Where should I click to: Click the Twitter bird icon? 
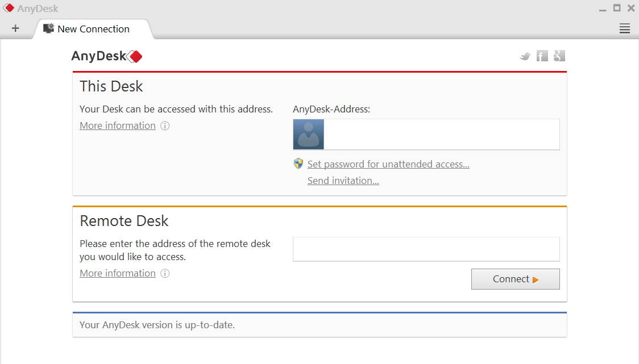525,56
